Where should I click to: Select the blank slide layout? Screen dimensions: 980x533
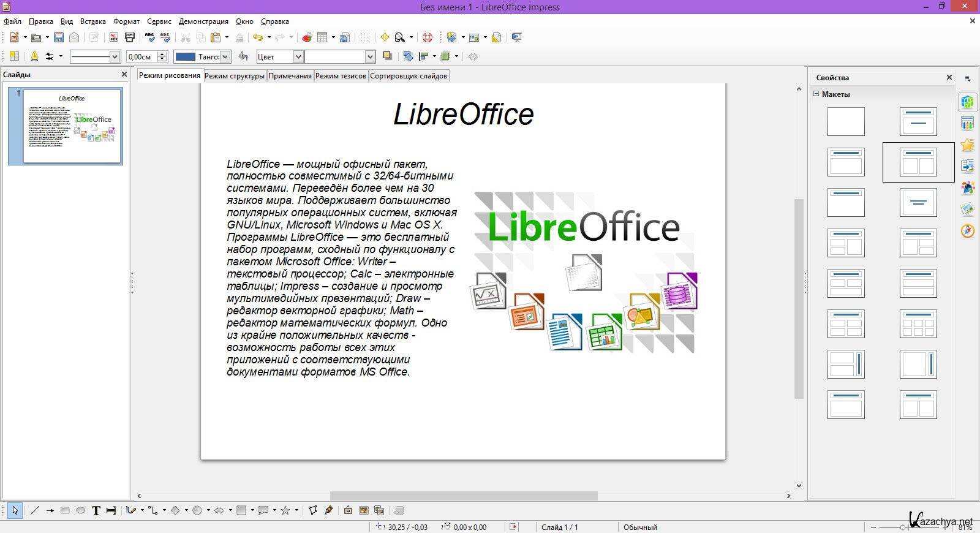(846, 121)
